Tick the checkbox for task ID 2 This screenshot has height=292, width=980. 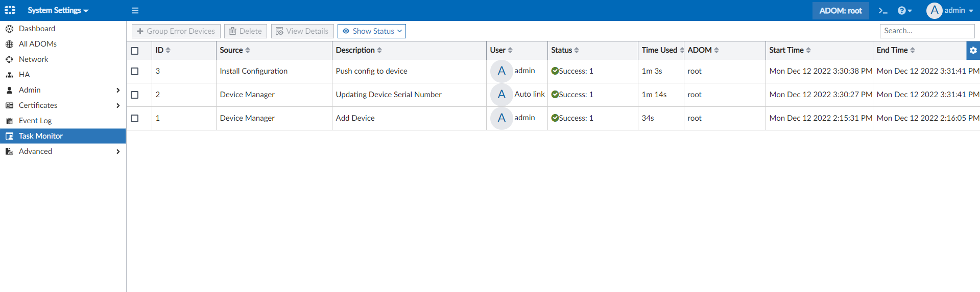point(135,95)
